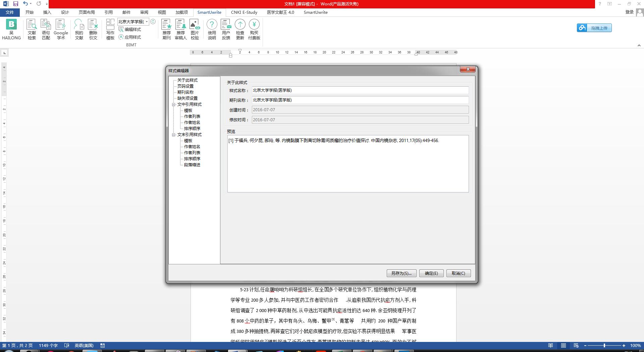Image resolution: width=644 pixels, height=352 pixels.
Task: Select 关于此样式 in the tree
Action: pyautogui.click(x=187, y=80)
